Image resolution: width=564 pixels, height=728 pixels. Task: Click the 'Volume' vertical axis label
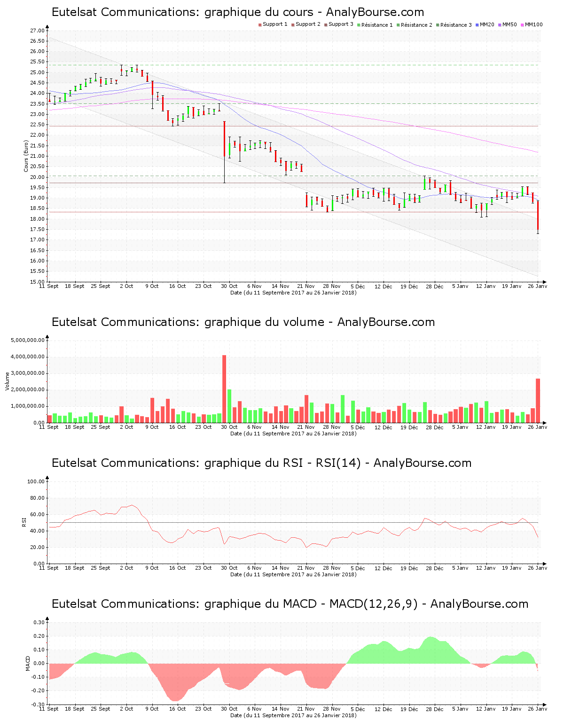(7, 381)
